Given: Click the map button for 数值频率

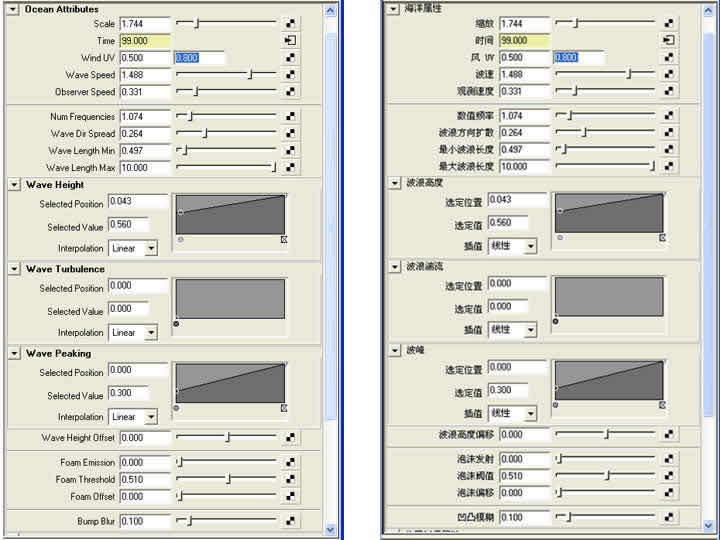Looking at the screenshot, I should (669, 115).
